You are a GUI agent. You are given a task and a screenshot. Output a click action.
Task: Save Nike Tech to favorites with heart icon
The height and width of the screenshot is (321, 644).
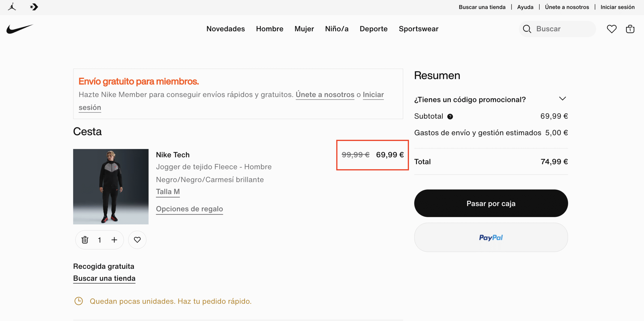coord(137,239)
